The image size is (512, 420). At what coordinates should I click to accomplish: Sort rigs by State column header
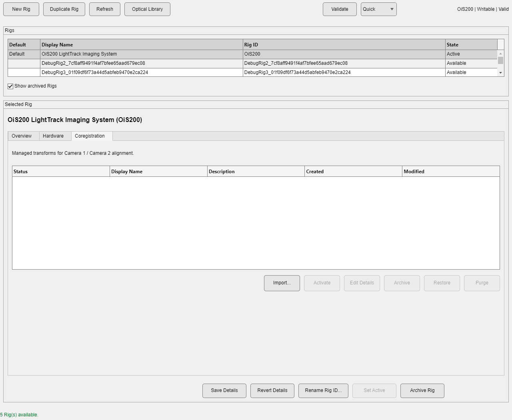tap(471, 45)
